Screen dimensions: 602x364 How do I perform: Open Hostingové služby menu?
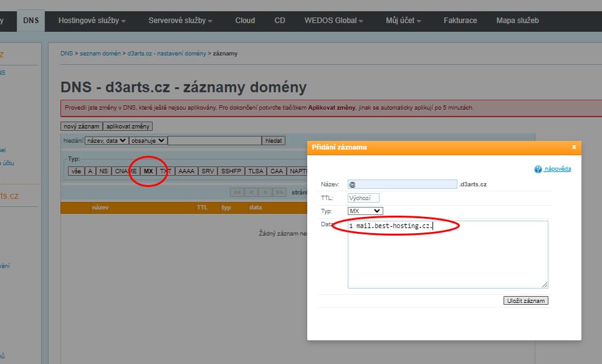click(92, 21)
